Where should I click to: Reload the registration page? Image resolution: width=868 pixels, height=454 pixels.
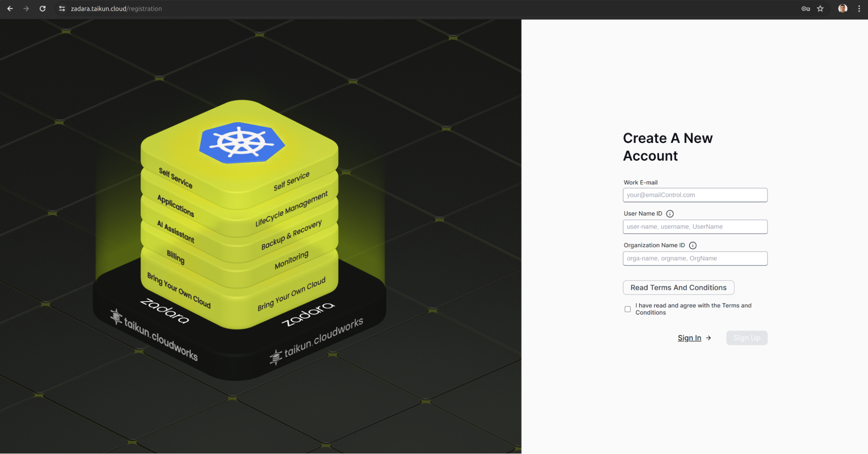tap(43, 9)
